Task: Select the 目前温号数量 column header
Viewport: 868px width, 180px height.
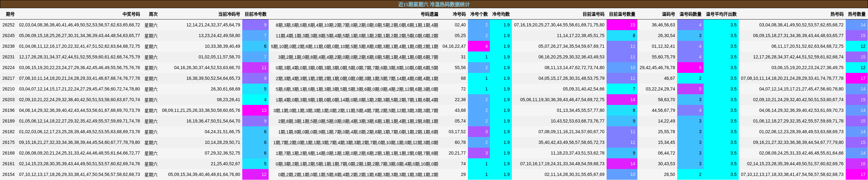Action: [x=622, y=14]
